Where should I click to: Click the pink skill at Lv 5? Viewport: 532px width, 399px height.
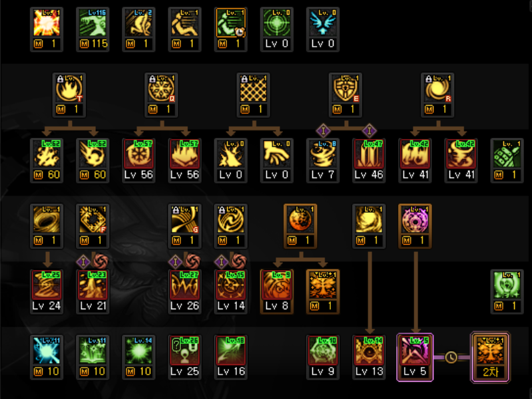click(415, 357)
